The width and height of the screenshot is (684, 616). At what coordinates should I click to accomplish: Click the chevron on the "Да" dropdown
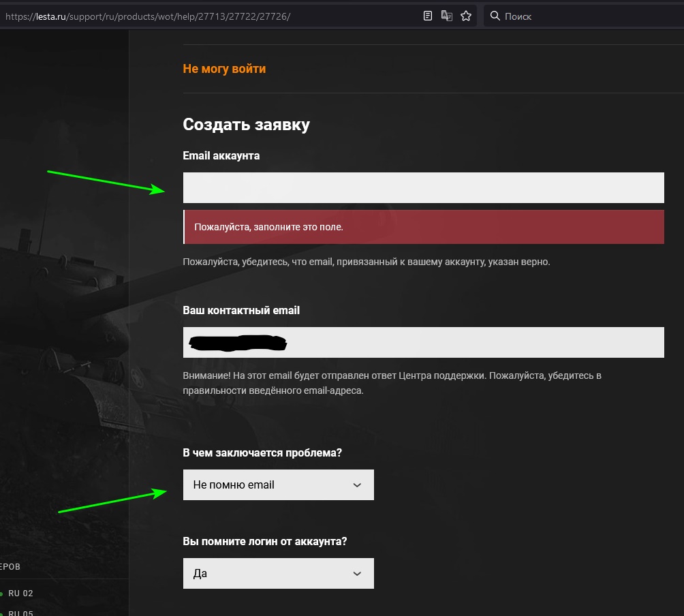[357, 574]
